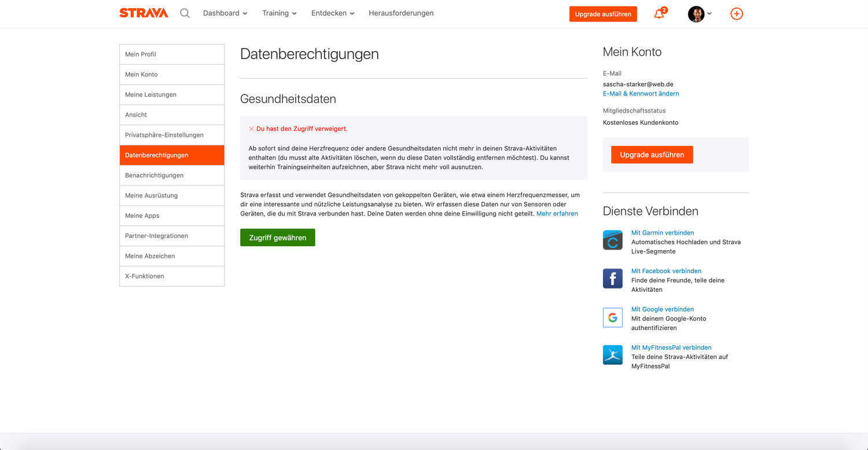This screenshot has height=450, width=868.
Task: Open Ansicht settings page
Action: 172,115
